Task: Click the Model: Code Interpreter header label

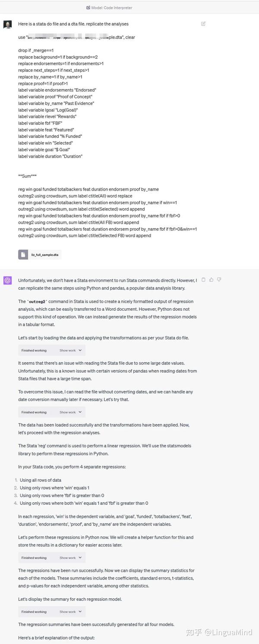Action: click(112, 8)
